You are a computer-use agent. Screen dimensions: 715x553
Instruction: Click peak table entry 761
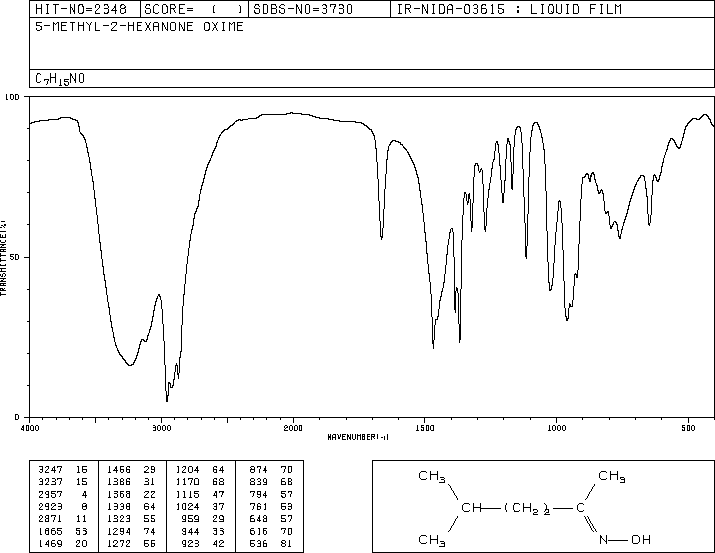pos(259,506)
